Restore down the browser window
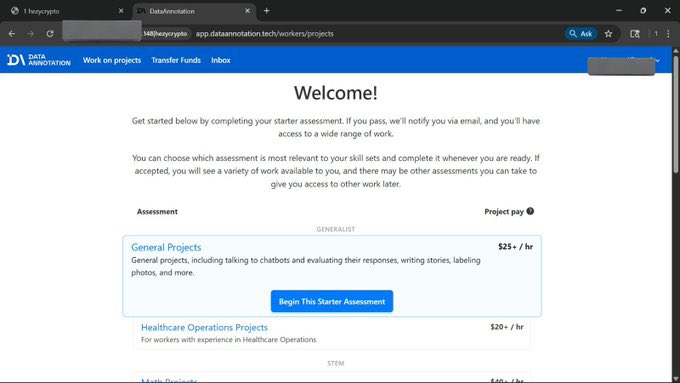Screen dimensions: 680x383 (643, 10)
